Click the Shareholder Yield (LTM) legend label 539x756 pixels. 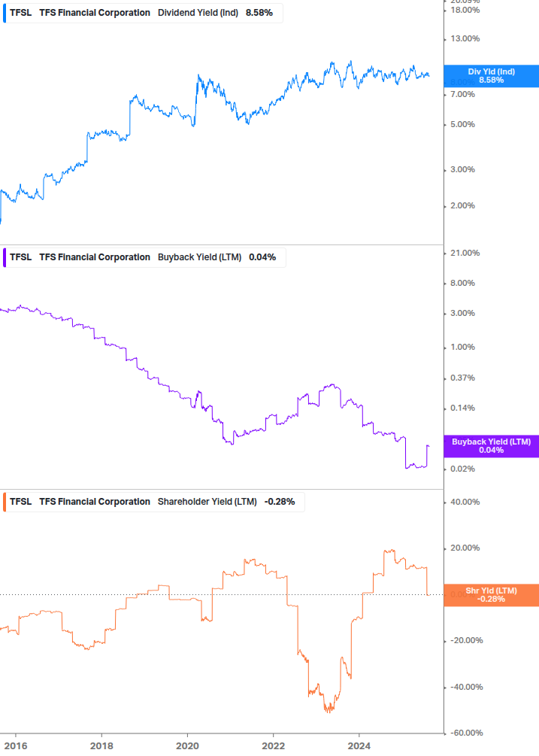207,502
